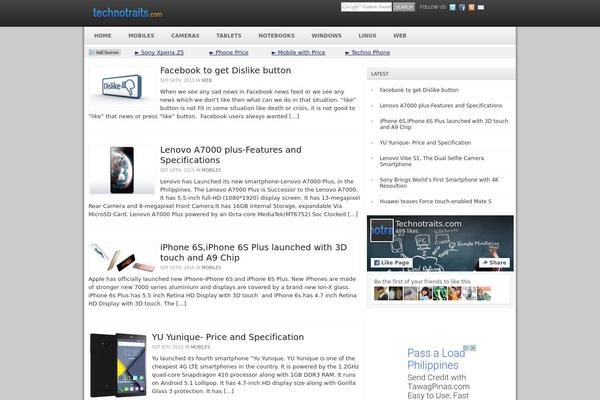Click WEB category under Dislike article
Image resolution: width=600 pixels, height=400 pixels.
(x=207, y=80)
